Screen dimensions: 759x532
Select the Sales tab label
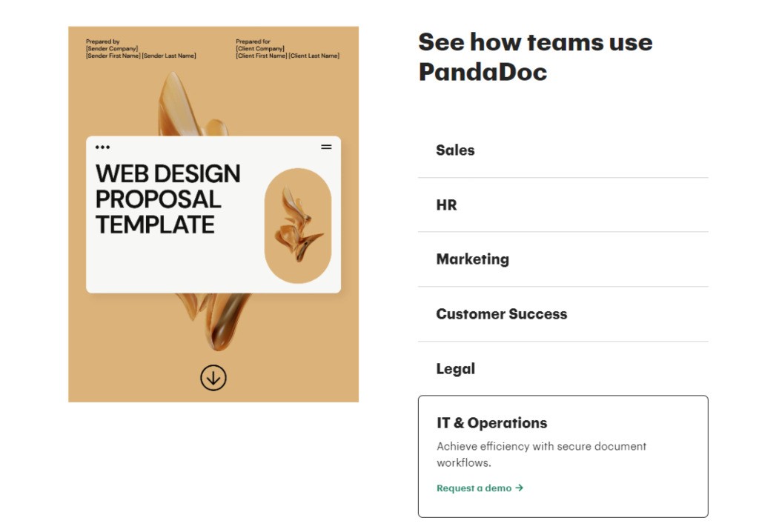pyautogui.click(x=455, y=150)
